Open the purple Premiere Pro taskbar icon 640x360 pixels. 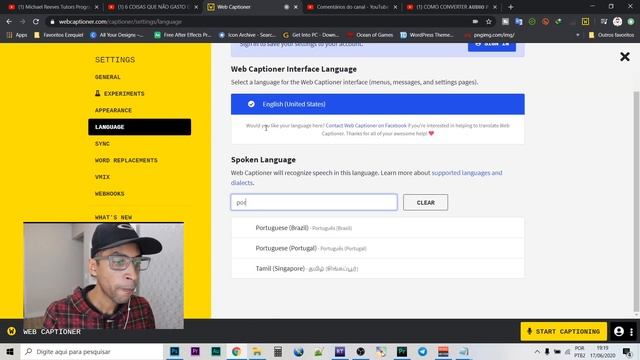(x=195, y=351)
